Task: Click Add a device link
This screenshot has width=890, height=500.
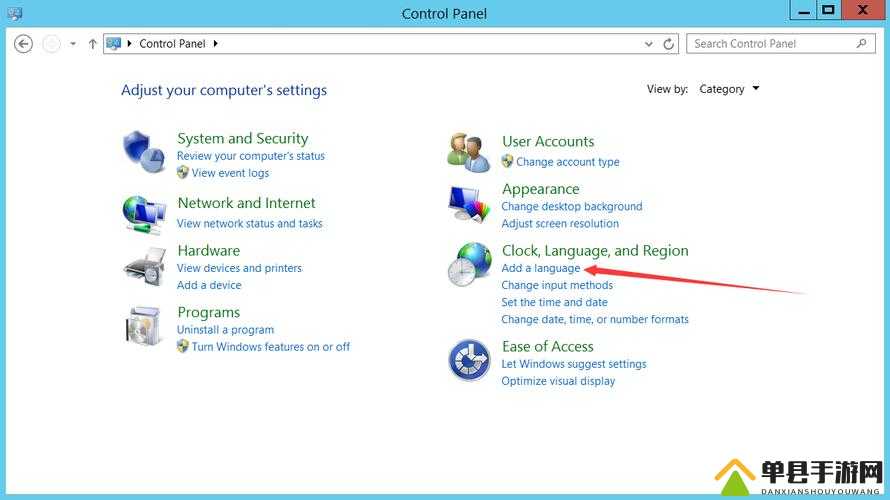Action: (209, 285)
